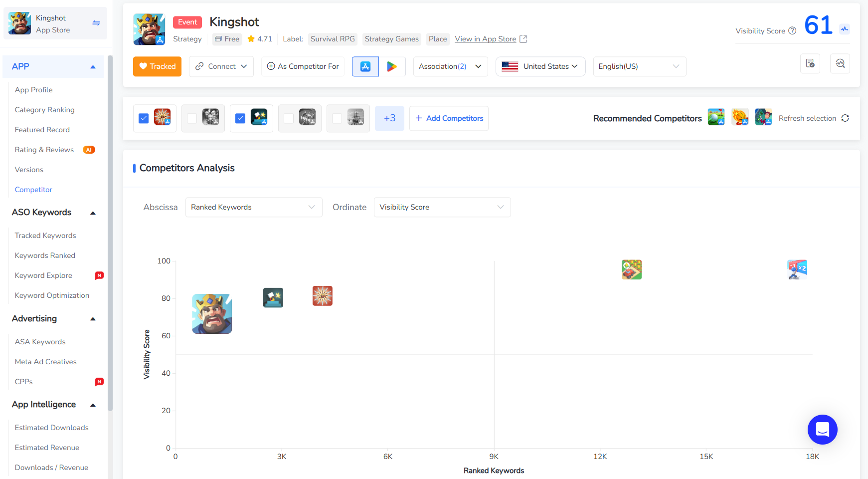Show the +3 more competitors

point(389,118)
